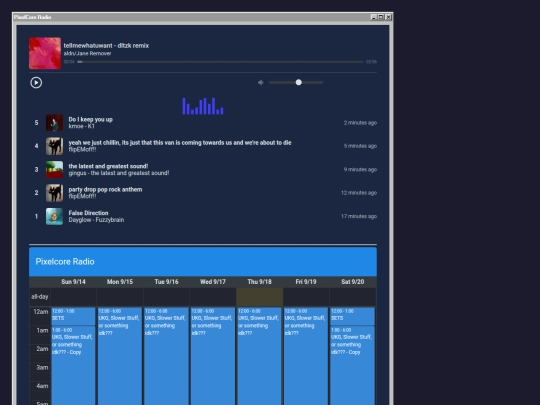
Task: Click the 'Pixelcore Radio' calendar header
Action: tap(203, 261)
